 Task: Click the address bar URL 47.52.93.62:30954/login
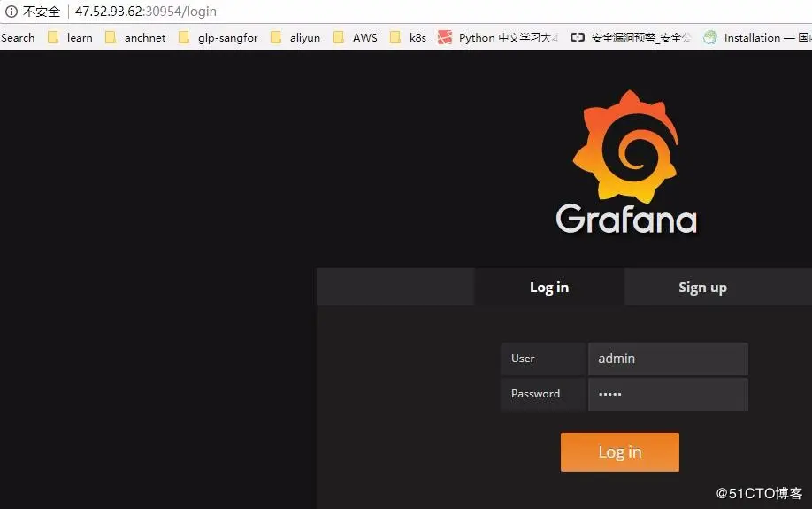(146, 12)
